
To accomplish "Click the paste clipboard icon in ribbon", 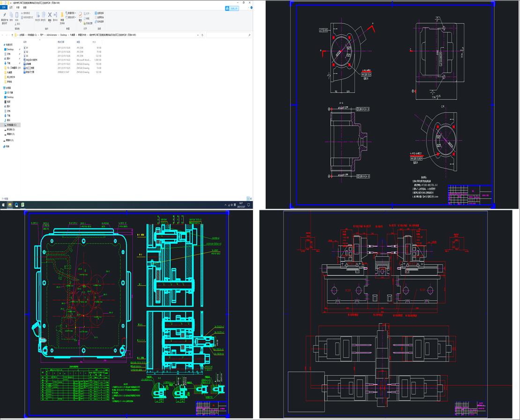I will coord(17,15).
